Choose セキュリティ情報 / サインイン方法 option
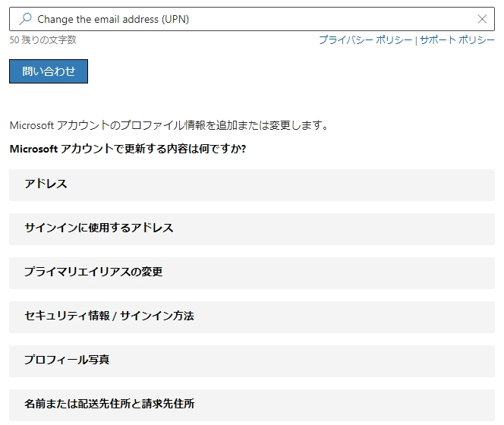This screenshot has width=504, height=425. 252,317
